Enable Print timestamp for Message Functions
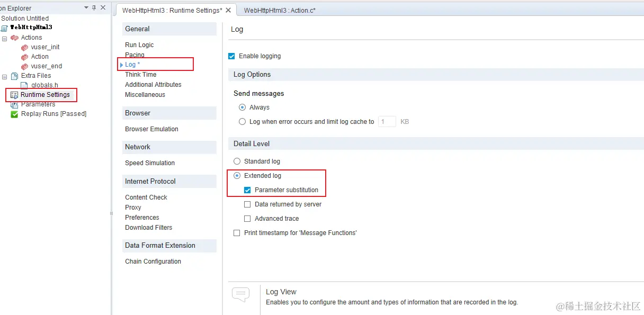 click(x=237, y=232)
